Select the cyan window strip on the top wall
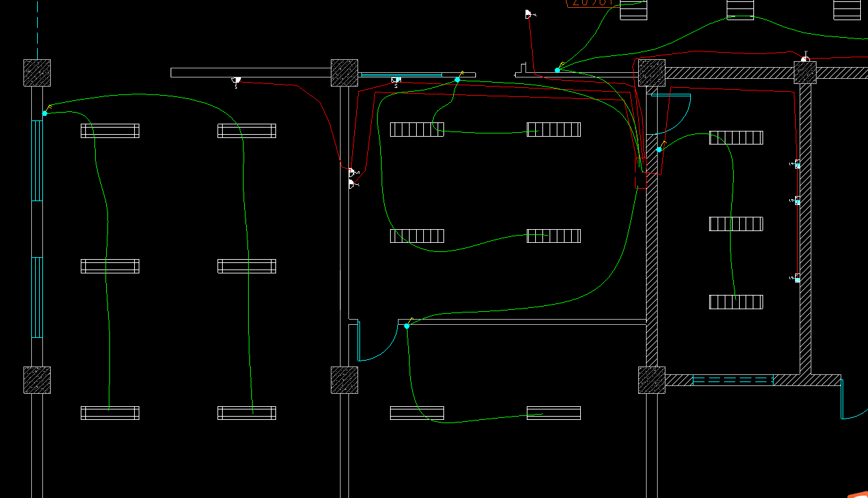The width and height of the screenshot is (868, 498). (401, 75)
